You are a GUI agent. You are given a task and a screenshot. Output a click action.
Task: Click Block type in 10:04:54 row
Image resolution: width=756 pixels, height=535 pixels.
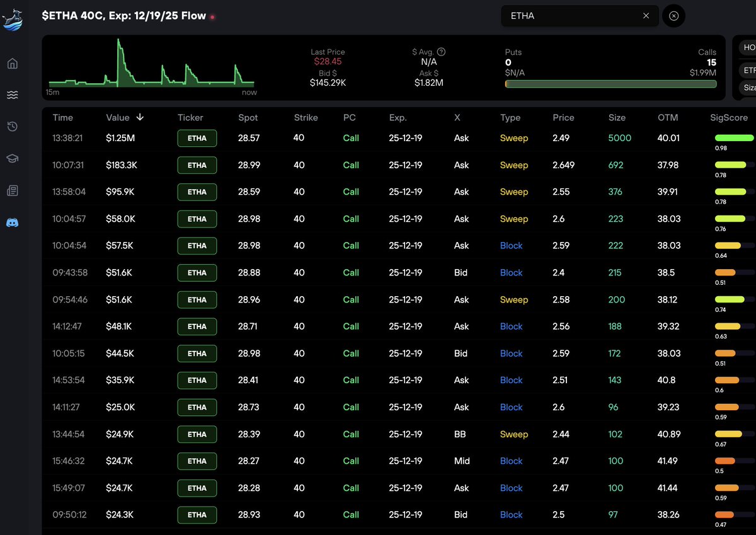click(512, 246)
